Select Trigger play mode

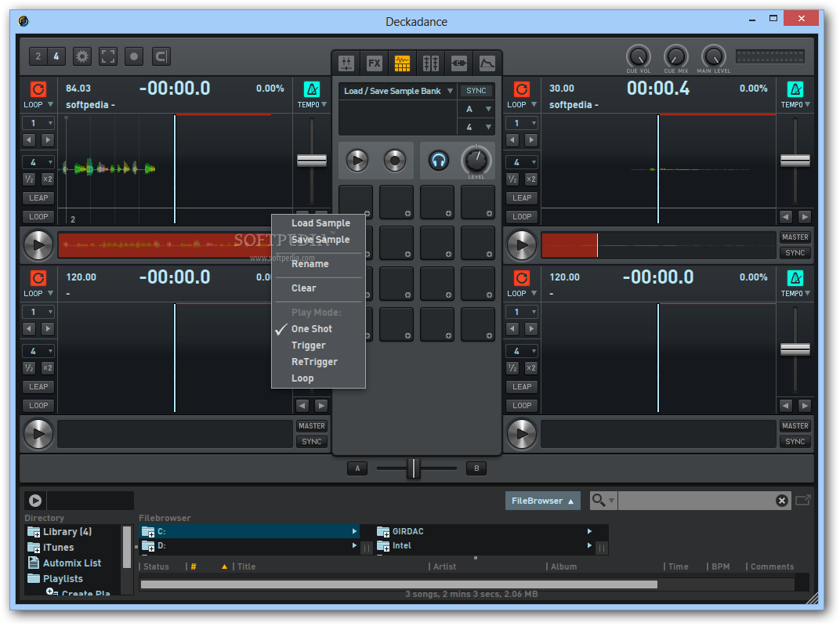tap(309, 346)
